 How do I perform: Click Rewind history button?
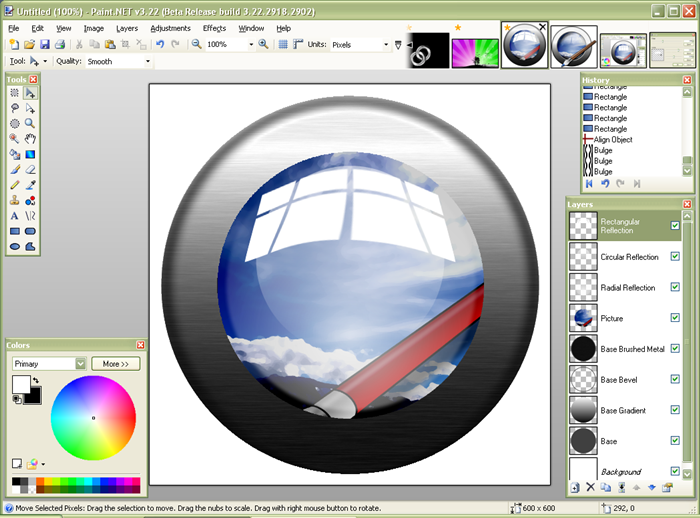point(589,184)
